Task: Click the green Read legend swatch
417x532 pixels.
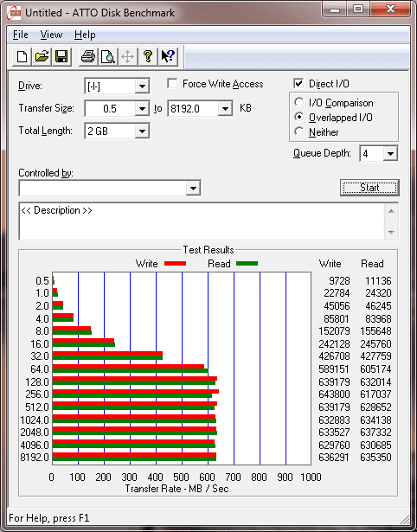Action: click(x=247, y=263)
